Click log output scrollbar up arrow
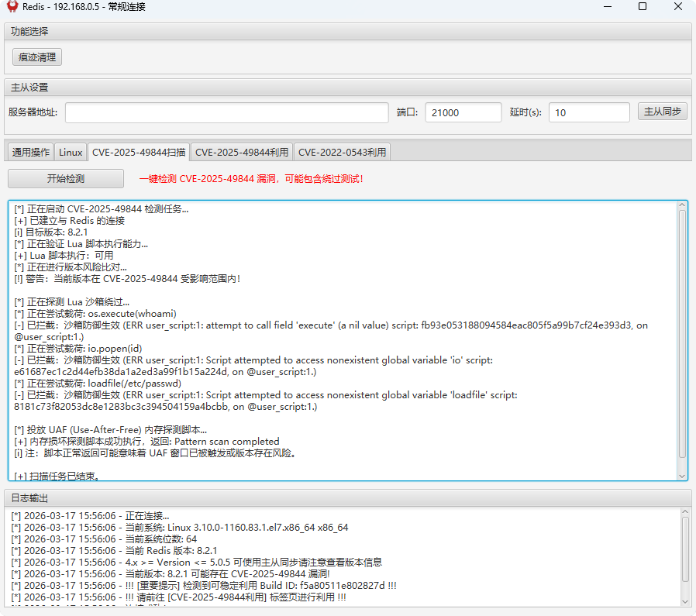Screen dimensions: 696x616 685,511
